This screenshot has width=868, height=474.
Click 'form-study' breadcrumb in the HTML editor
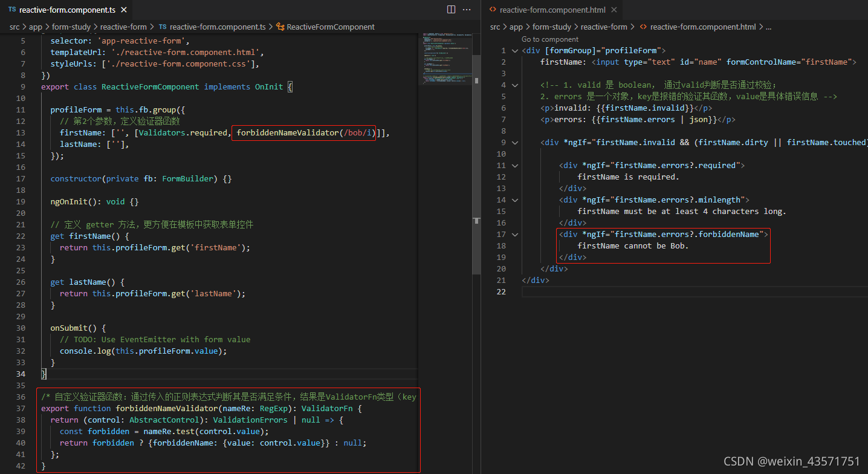[x=552, y=27]
